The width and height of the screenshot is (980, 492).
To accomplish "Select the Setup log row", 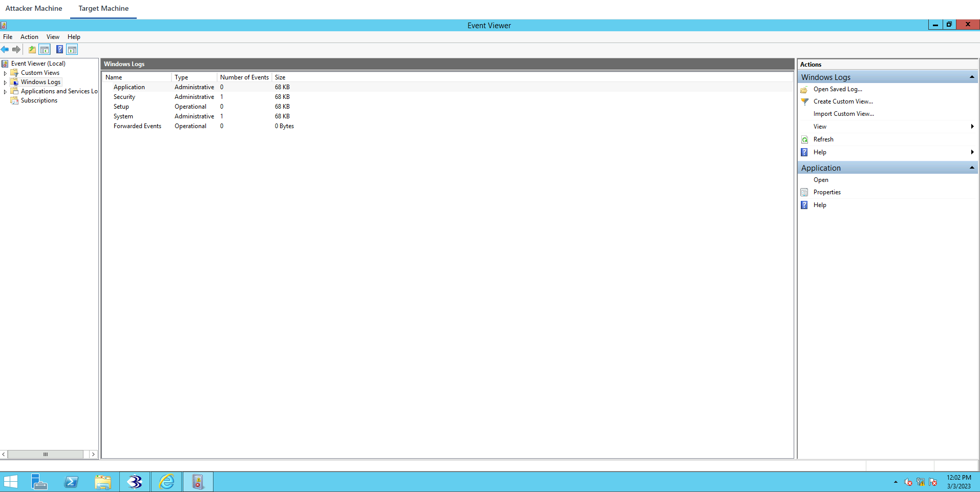I will click(447, 107).
